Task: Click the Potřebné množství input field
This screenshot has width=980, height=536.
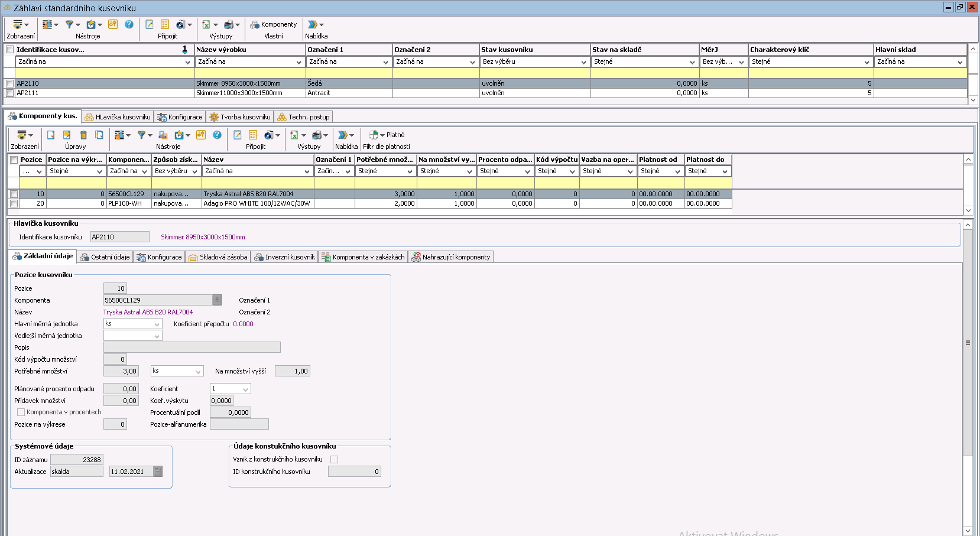Action: (x=121, y=371)
